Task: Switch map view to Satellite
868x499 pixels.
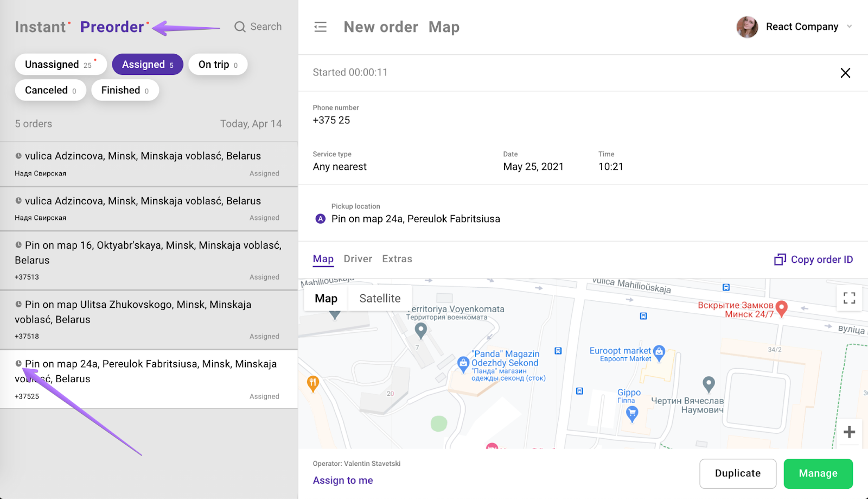Action: click(x=380, y=298)
